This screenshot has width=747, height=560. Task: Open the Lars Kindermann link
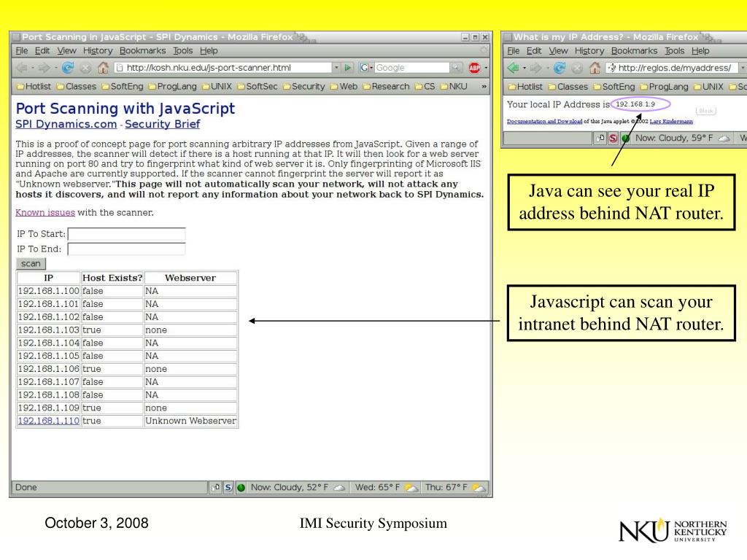click(x=671, y=122)
